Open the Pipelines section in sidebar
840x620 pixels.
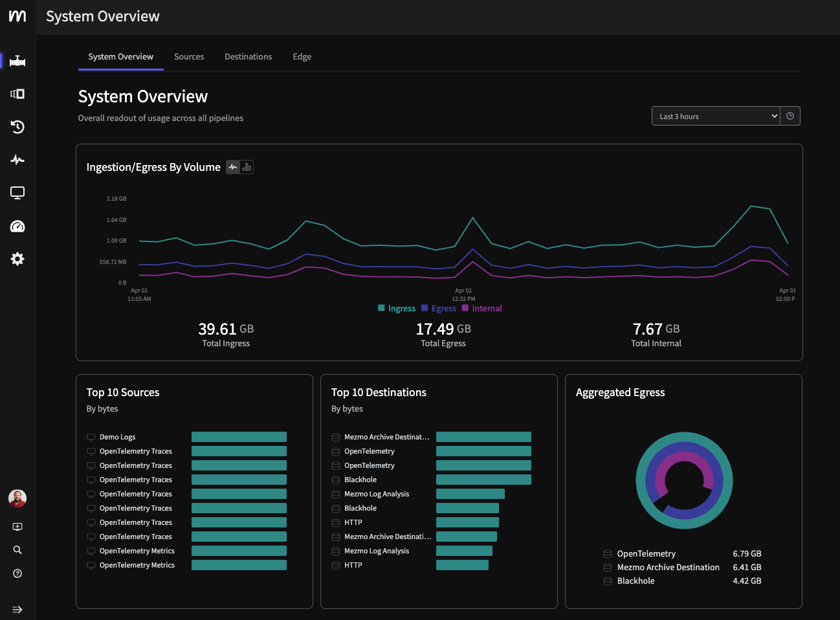(17, 61)
